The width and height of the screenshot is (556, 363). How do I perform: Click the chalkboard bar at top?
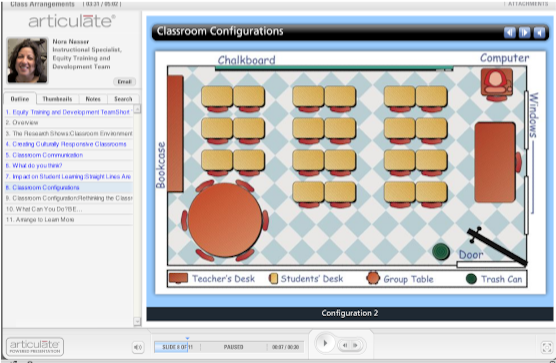point(334,68)
